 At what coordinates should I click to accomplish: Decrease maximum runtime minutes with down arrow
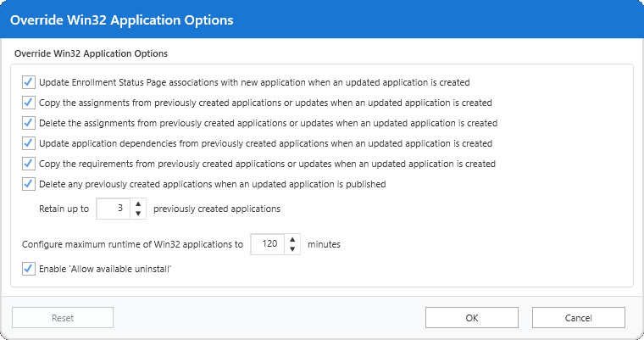tap(292, 248)
